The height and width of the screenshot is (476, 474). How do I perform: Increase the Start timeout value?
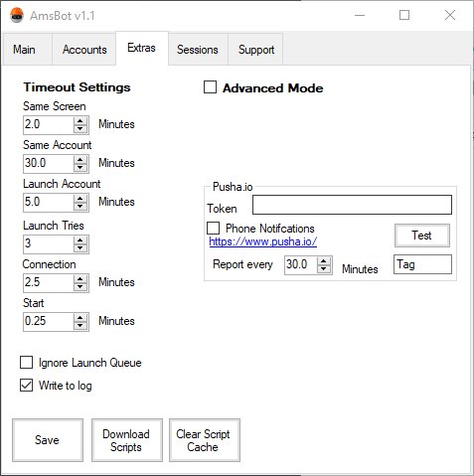pos(80,318)
